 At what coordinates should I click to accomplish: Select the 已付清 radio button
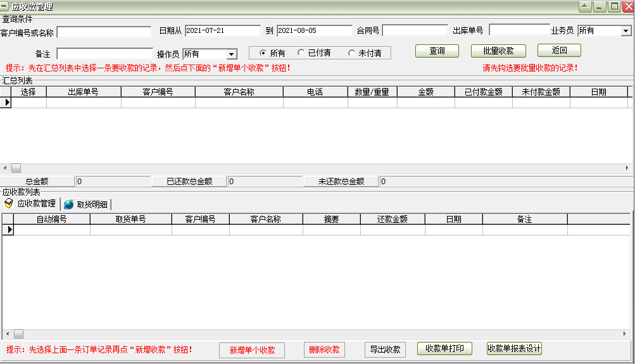coord(301,53)
